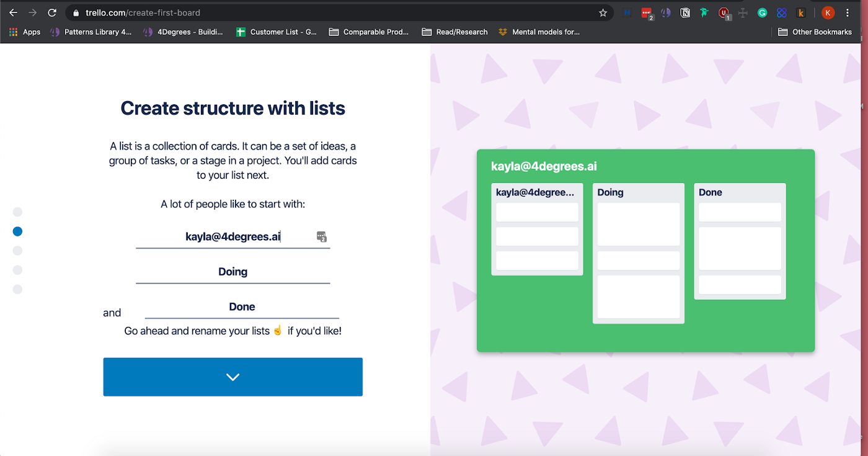The image size is (868, 456).
Task: Open Customer List Google Sheets bookmark
Action: coord(277,32)
